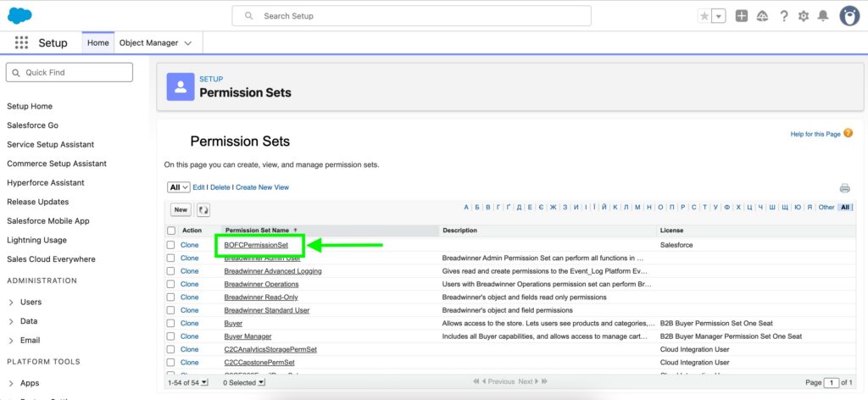
Task: Check the Breadwinner Operations row checkbox
Action: pos(171,285)
